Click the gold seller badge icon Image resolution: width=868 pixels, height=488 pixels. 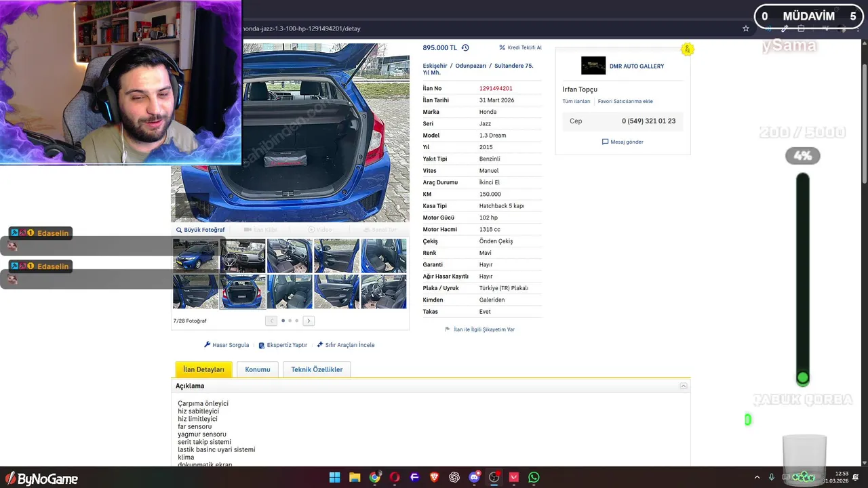pyautogui.click(x=688, y=49)
